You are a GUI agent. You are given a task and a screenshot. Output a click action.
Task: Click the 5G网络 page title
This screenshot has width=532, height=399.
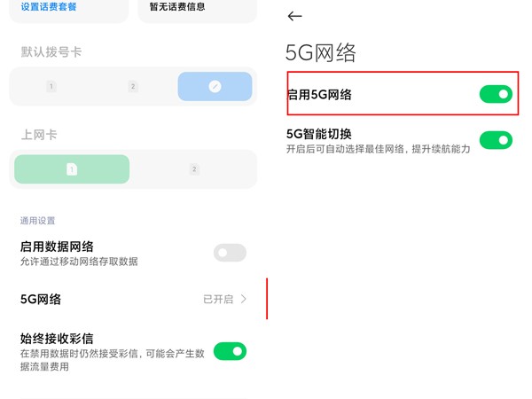pos(320,52)
